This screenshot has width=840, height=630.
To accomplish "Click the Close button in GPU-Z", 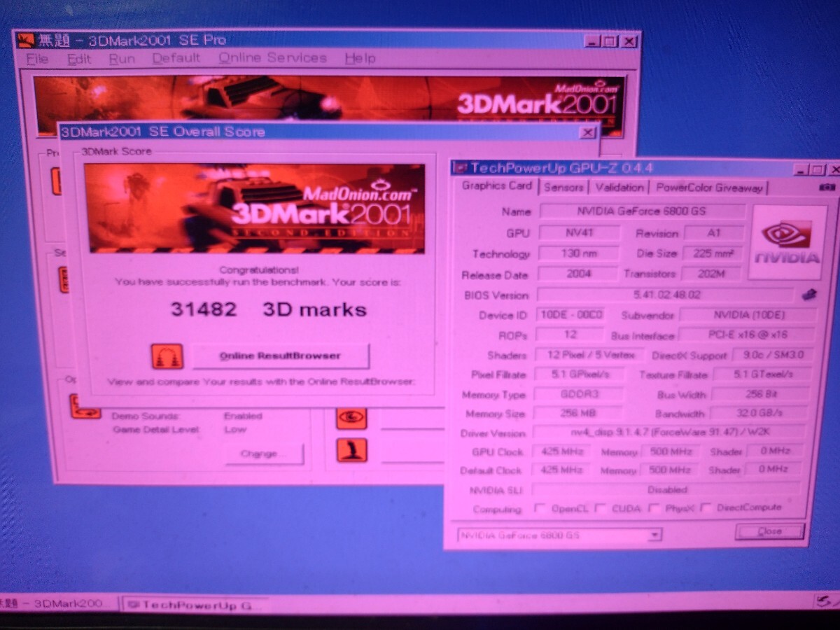I will point(769,531).
